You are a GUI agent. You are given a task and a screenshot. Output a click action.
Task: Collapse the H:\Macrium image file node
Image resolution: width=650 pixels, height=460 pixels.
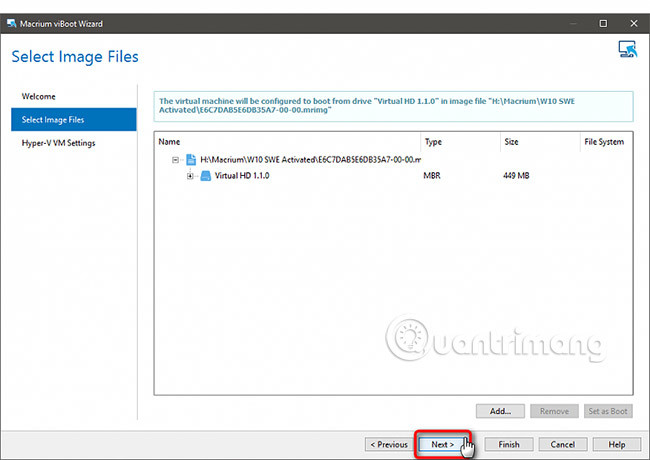point(175,160)
